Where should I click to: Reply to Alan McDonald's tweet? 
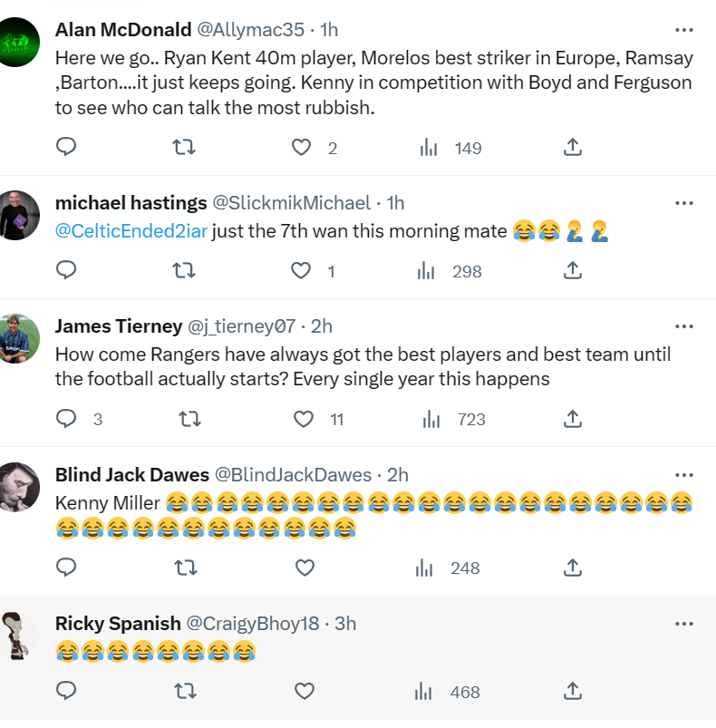point(65,147)
